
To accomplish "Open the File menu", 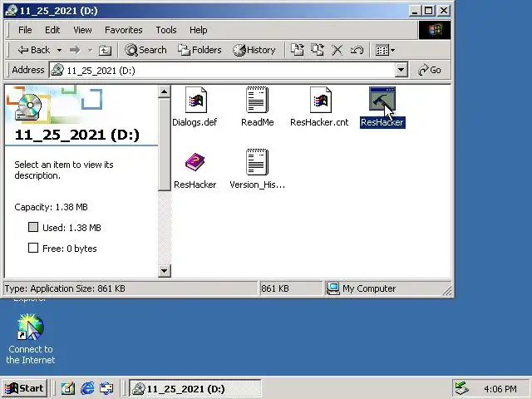I will [x=25, y=30].
